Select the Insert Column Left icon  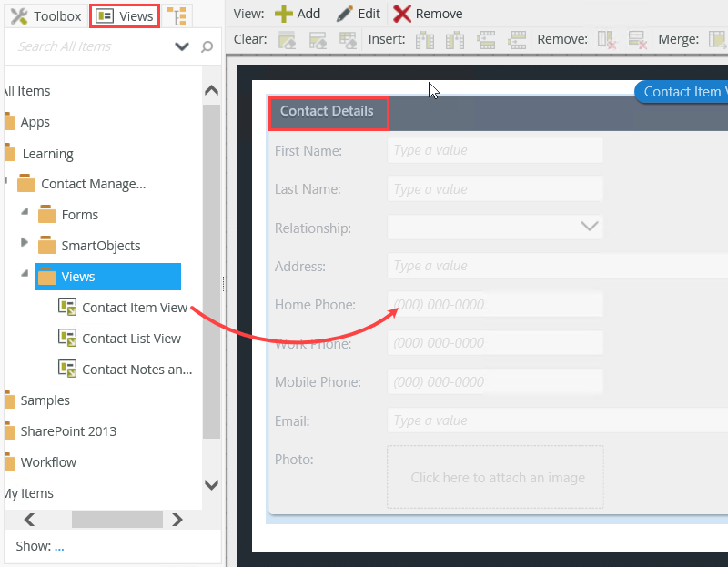click(425, 39)
